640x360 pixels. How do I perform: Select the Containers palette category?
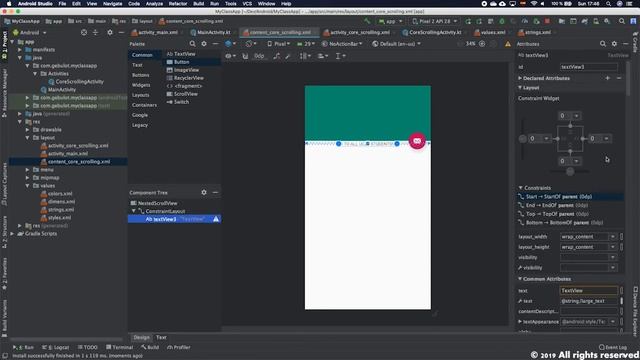144,105
